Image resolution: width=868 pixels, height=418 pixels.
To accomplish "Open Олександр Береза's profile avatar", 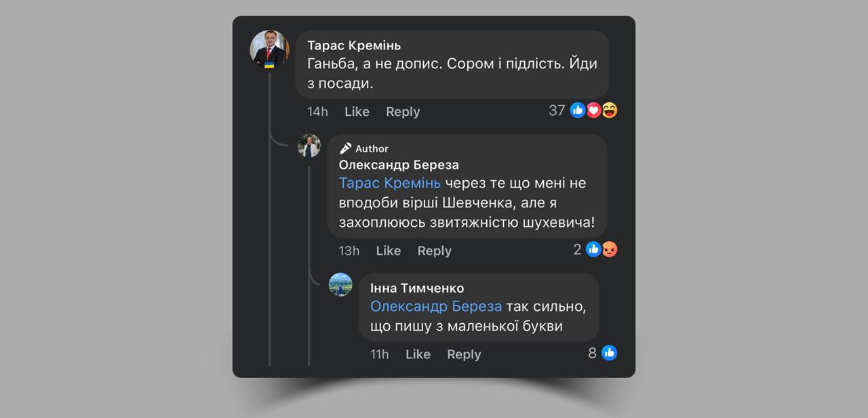I will (x=309, y=146).
